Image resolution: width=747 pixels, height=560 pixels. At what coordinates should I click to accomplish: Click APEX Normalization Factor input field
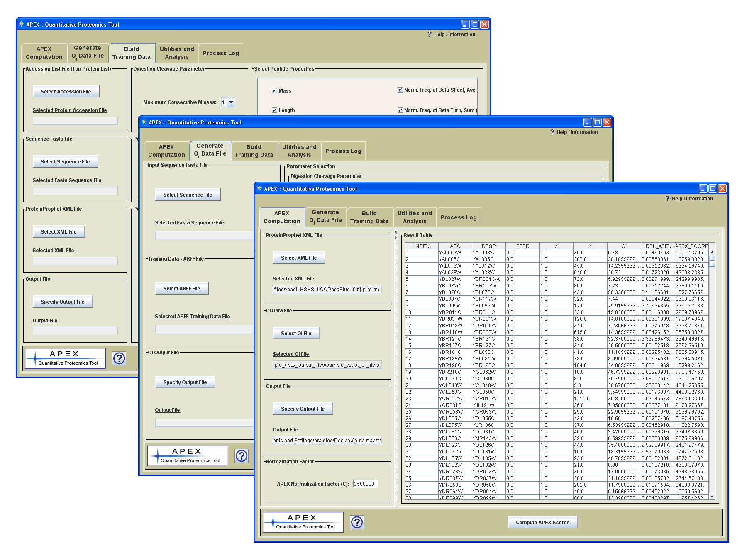(x=365, y=484)
